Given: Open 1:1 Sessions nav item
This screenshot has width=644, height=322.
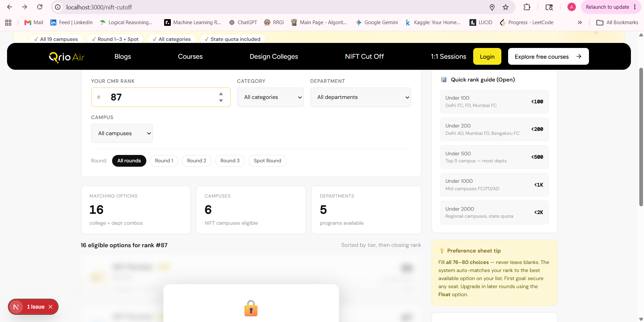Looking at the screenshot, I should click(448, 56).
